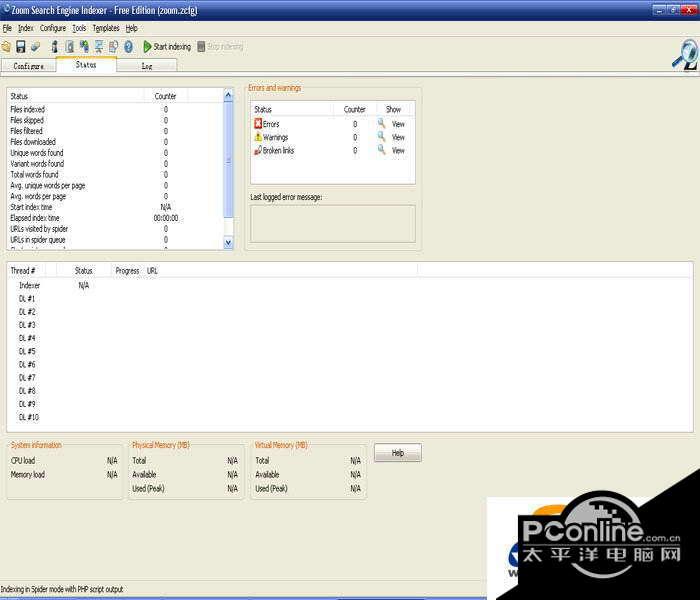700x600 pixels.
Task: Click the greyed Stop indexing icon
Action: (201, 46)
